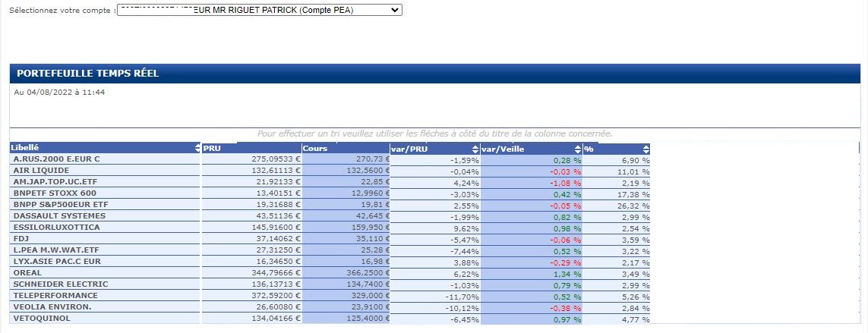Click portfolio share 26,32 %
The height and width of the screenshot is (333, 868).
635,206
